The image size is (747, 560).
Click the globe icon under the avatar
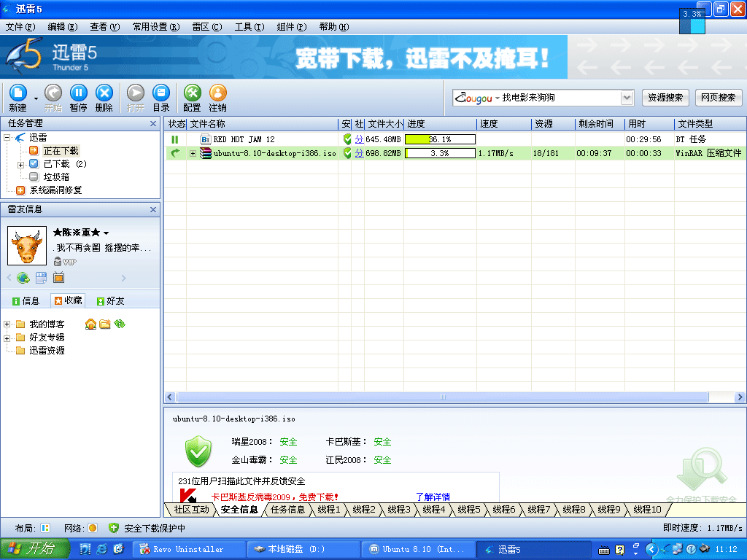pyautogui.click(x=23, y=278)
